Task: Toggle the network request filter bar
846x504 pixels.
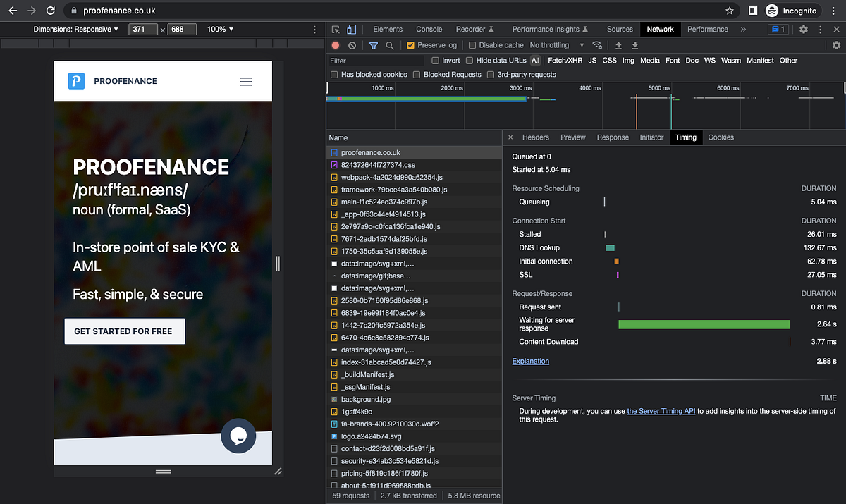Action: click(x=372, y=44)
